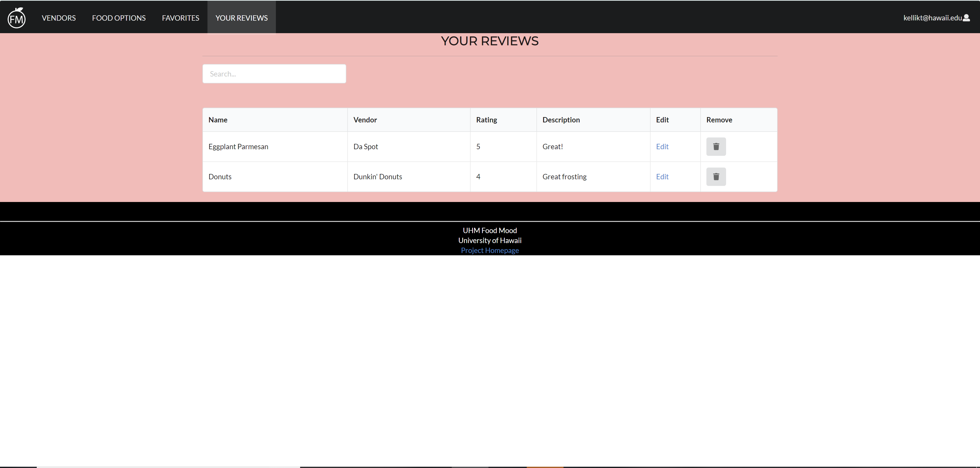Screen dimensions: 980x468
Task: Click University of Hawaii footer text
Action: (x=490, y=240)
